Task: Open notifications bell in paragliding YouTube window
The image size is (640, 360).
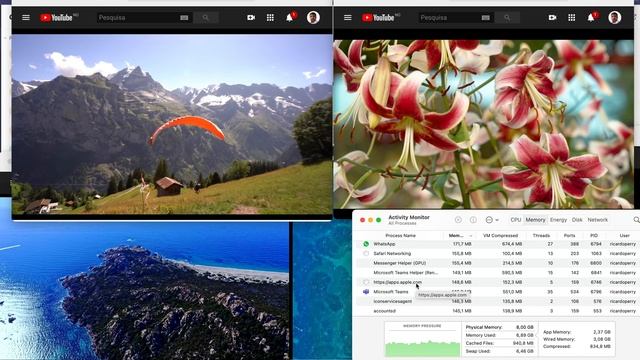Action: point(289,18)
